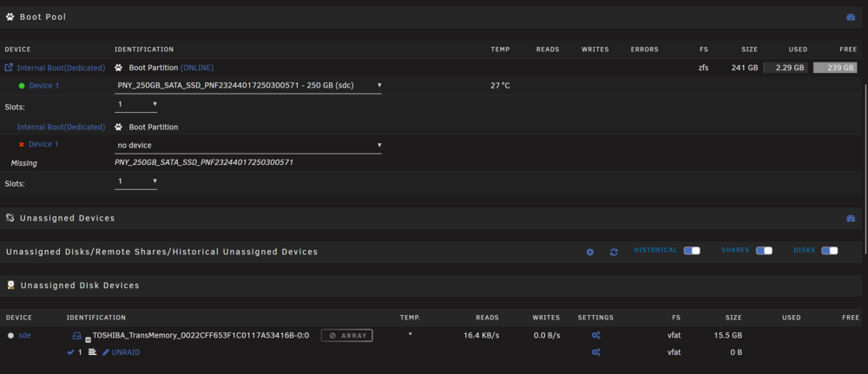Click the (ONLINE) status text
The width and height of the screenshot is (868, 374).
tap(197, 68)
